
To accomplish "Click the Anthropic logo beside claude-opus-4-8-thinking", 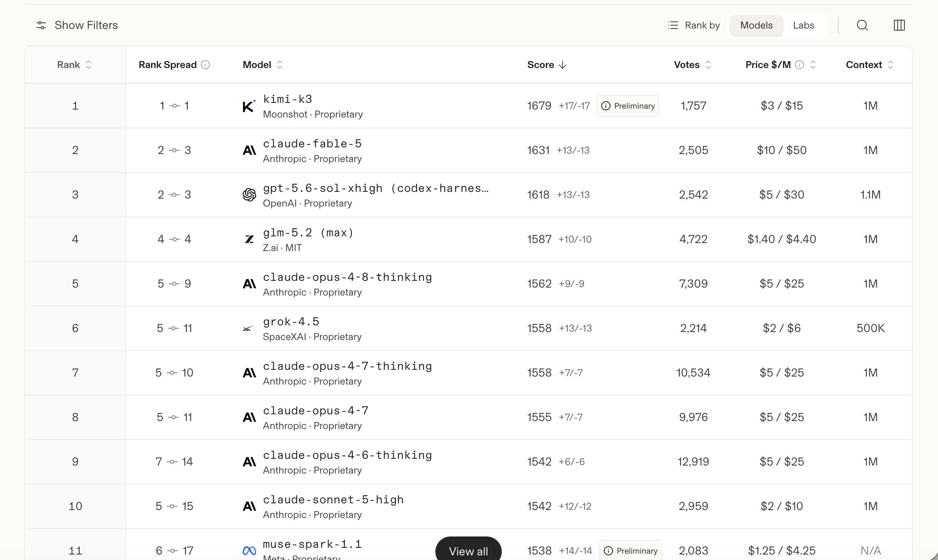I will pos(249,284).
